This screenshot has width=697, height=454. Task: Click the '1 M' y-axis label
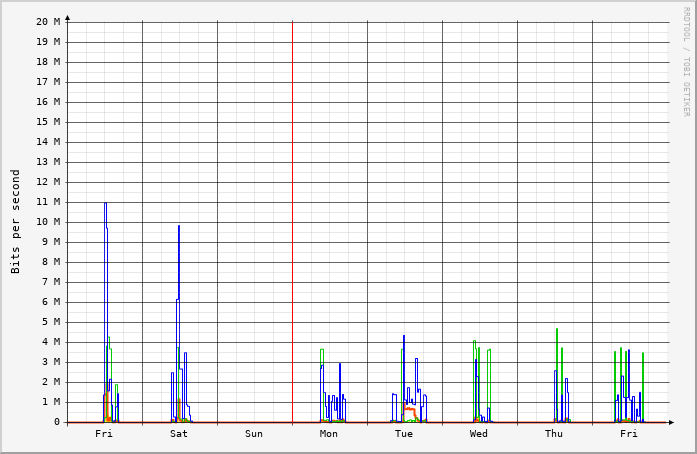[x=51, y=402]
